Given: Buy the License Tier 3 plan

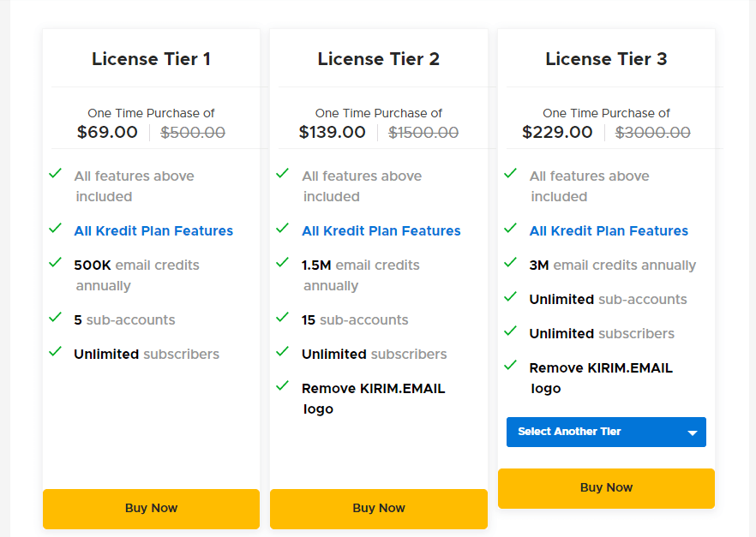Looking at the screenshot, I should (606, 488).
